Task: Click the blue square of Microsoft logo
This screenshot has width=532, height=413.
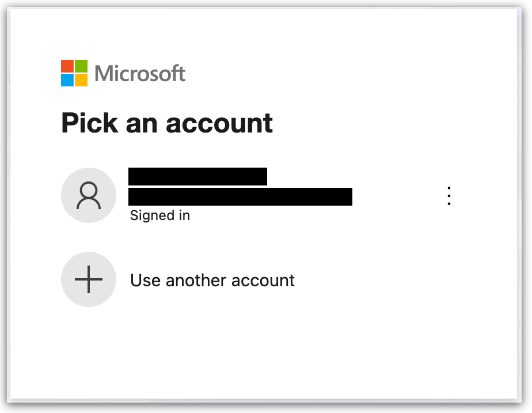Action: [67, 80]
